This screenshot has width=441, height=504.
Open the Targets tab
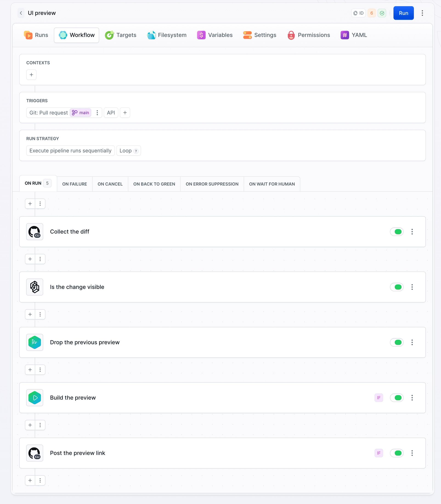click(x=121, y=35)
